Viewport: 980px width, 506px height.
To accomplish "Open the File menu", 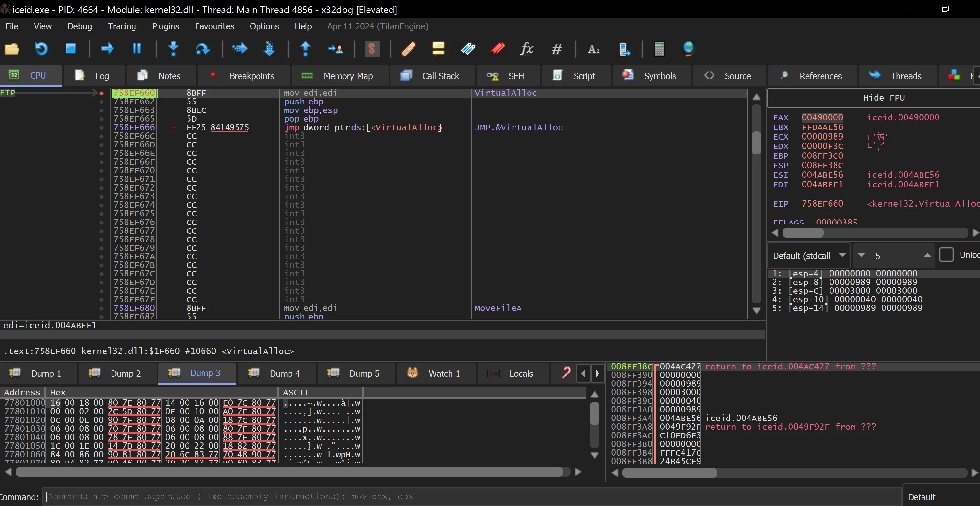I will point(12,26).
